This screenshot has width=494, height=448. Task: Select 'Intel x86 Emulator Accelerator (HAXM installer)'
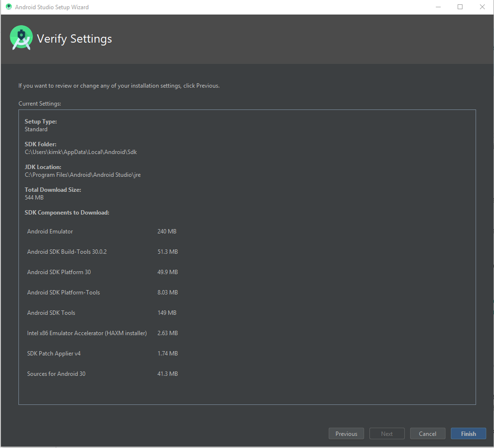click(87, 333)
